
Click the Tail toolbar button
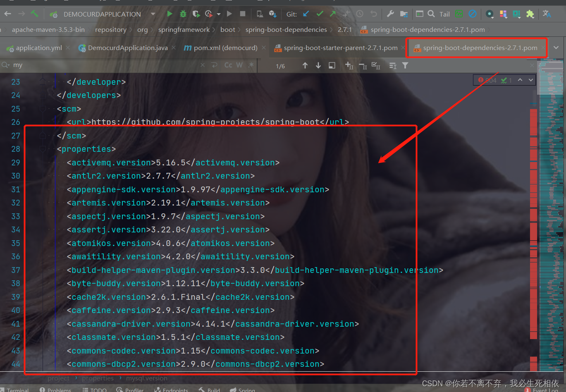click(444, 14)
